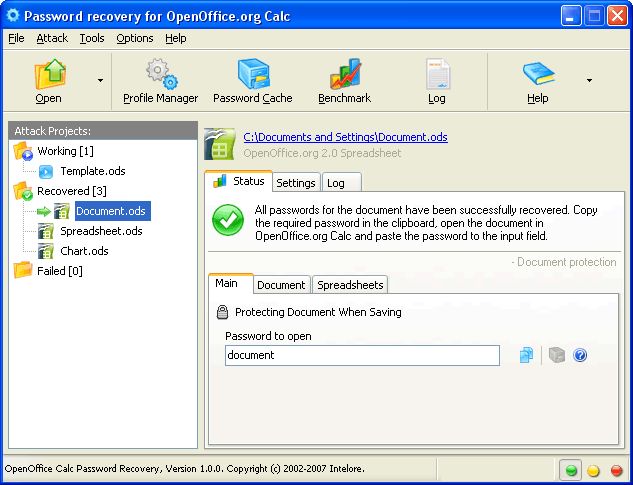This screenshot has width=633, height=485.
Task: Copy the password to clipboard icon
Action: pos(526,355)
